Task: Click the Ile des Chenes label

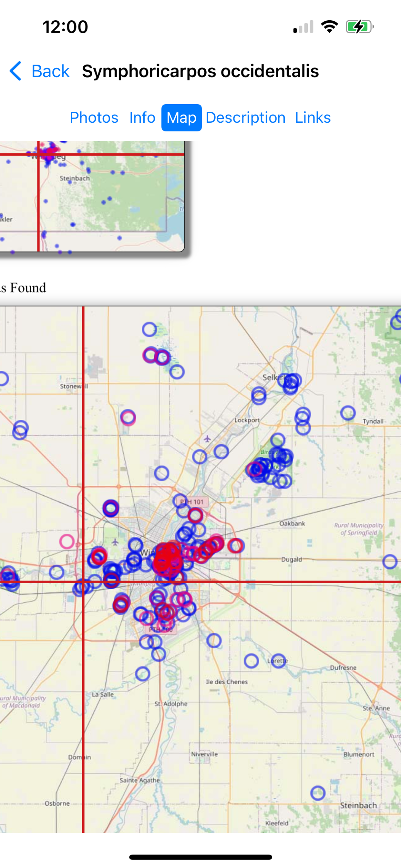Action: click(x=227, y=682)
